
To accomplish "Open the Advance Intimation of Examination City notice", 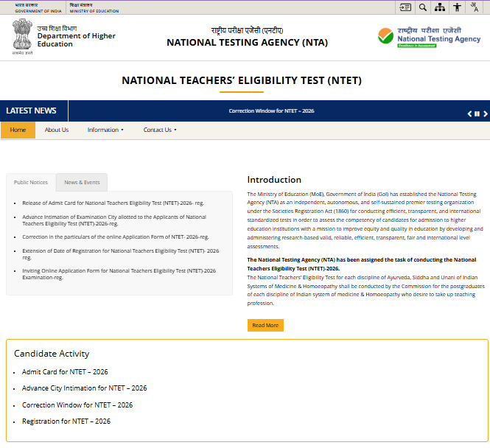I will click(114, 220).
